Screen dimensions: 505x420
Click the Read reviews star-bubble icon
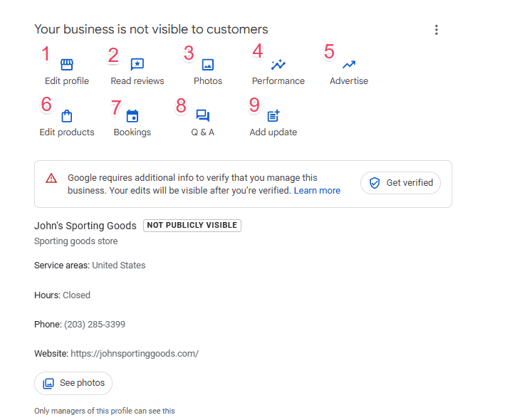tap(137, 64)
